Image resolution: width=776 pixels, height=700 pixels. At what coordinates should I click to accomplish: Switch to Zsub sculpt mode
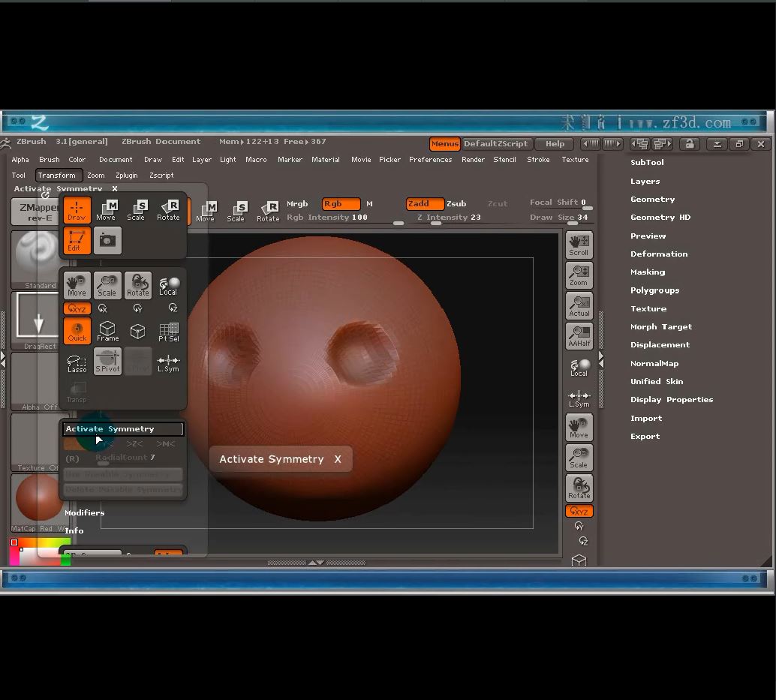click(456, 204)
